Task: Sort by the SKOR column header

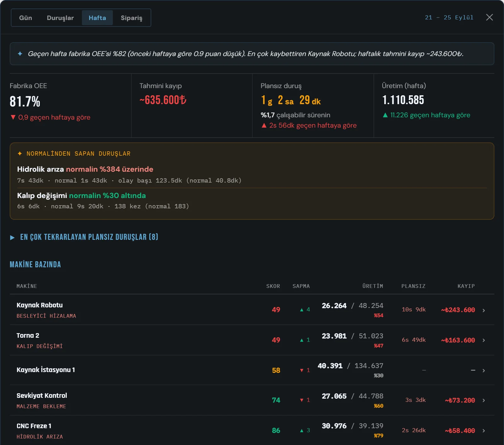Action: 273,286
